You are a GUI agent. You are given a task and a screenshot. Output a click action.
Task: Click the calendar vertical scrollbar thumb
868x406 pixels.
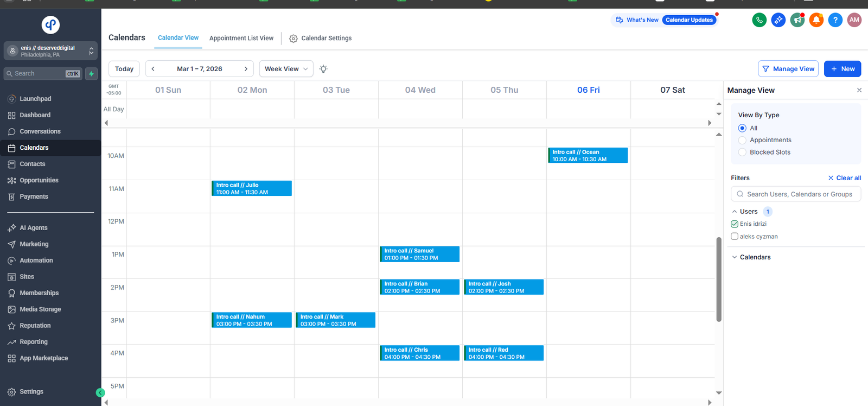click(719, 279)
